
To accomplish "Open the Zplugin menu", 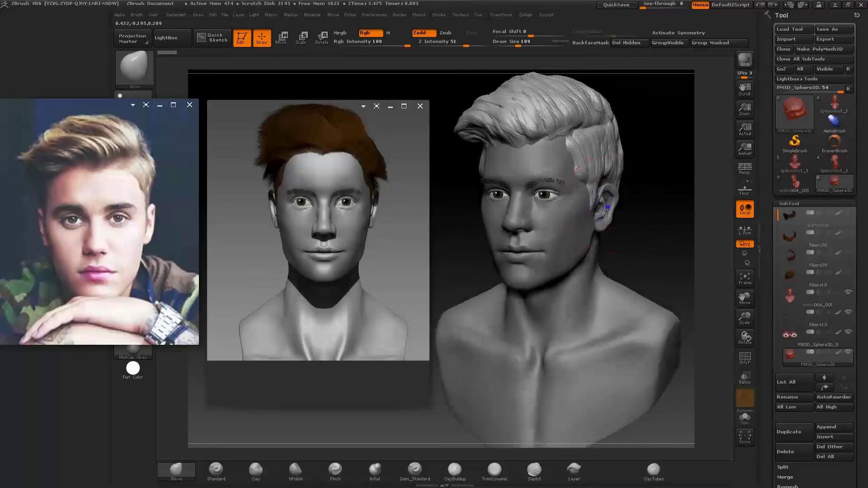I will 525,14.
